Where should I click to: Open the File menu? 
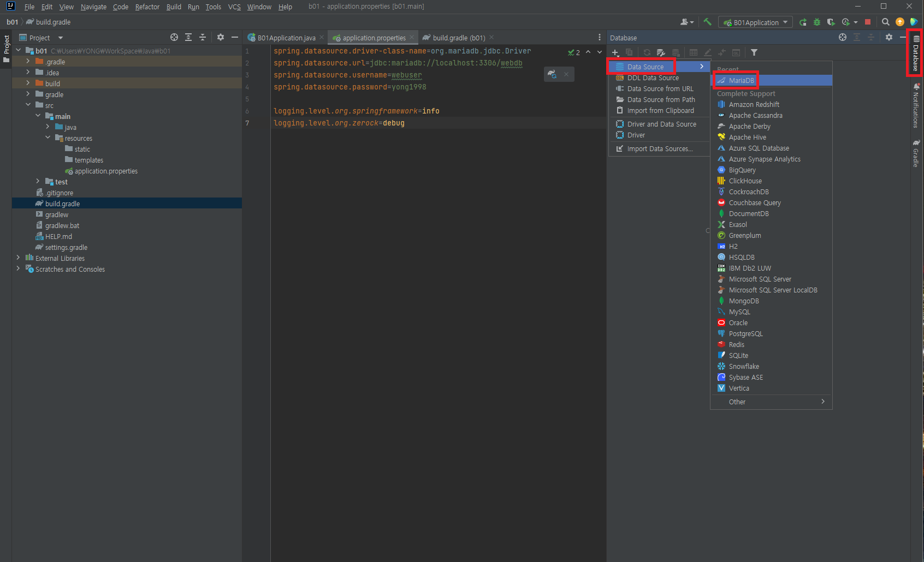tap(29, 7)
